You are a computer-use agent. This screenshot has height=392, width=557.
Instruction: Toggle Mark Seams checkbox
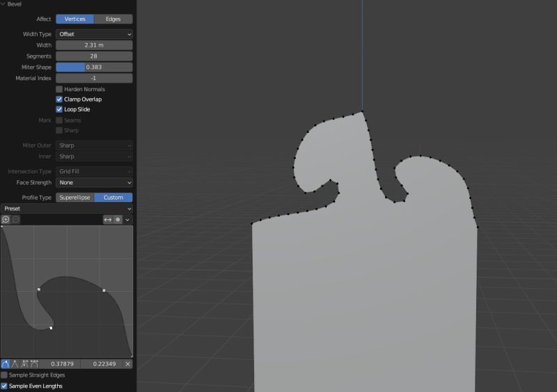(x=59, y=120)
